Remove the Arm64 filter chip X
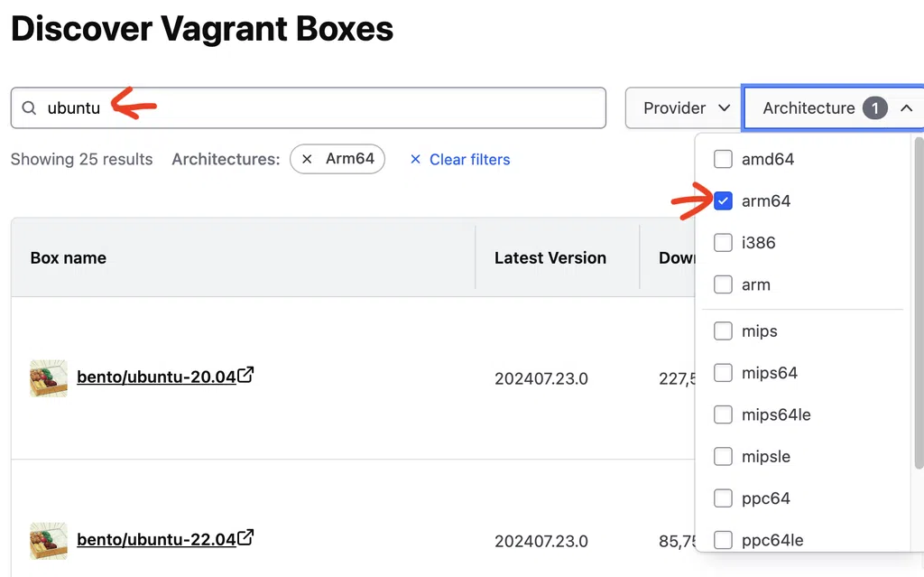Image resolution: width=924 pixels, height=577 pixels. tap(307, 159)
